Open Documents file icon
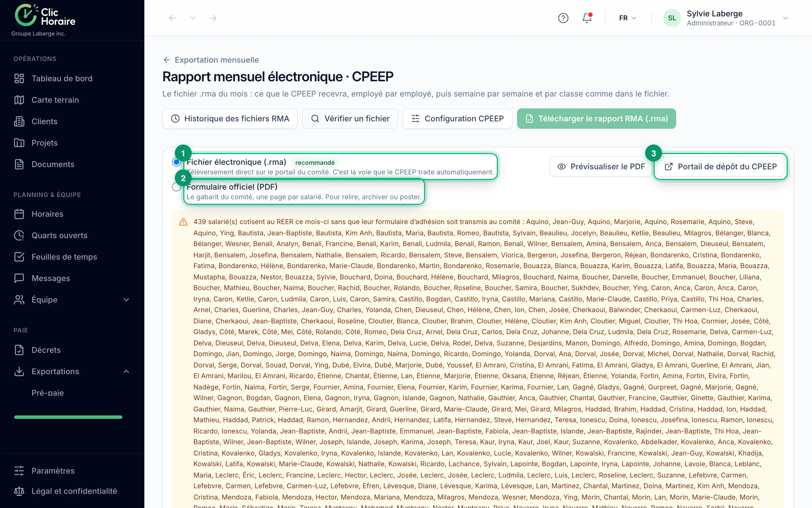Image resolution: width=812 pixels, height=508 pixels. (19, 164)
